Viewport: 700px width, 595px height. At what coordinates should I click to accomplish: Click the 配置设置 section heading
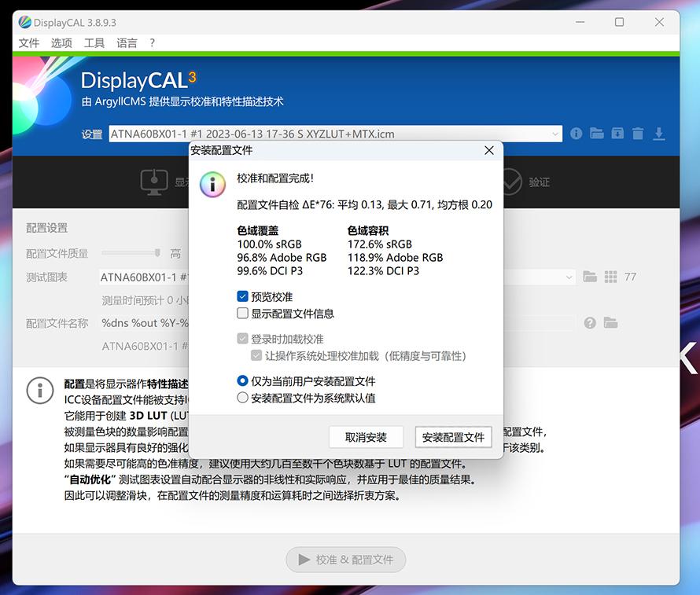tap(47, 228)
